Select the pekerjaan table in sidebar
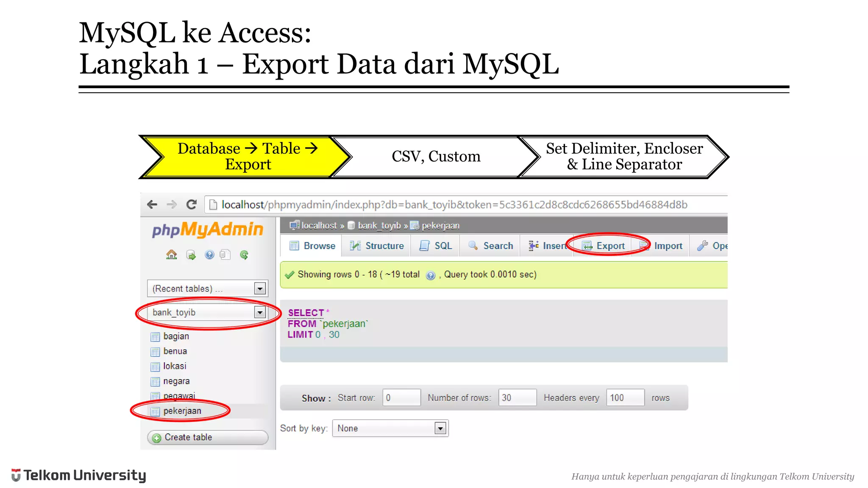This screenshot has width=868, height=488. pos(182,411)
